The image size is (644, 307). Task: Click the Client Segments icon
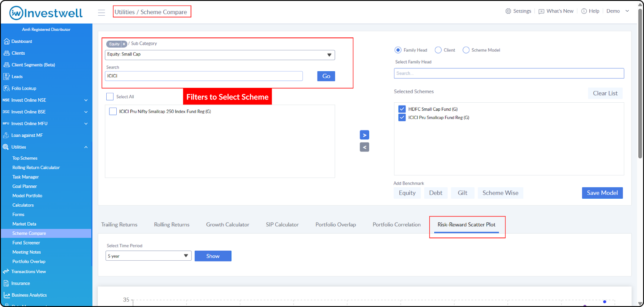(6, 65)
